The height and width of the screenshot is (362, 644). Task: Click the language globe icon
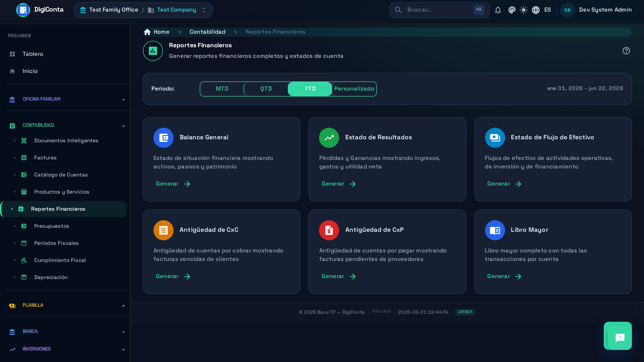536,10
